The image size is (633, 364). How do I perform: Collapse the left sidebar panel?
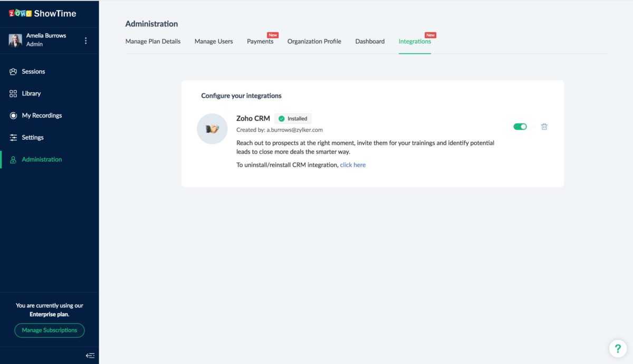coord(90,356)
